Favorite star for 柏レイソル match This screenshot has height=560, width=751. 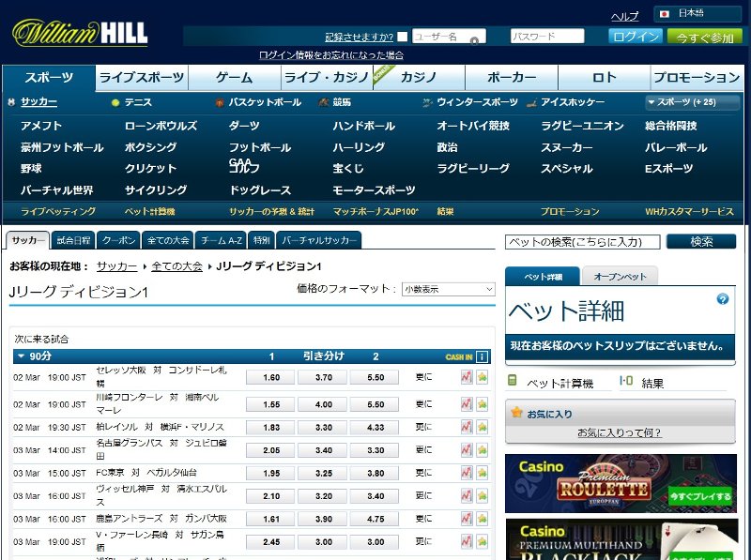482,427
